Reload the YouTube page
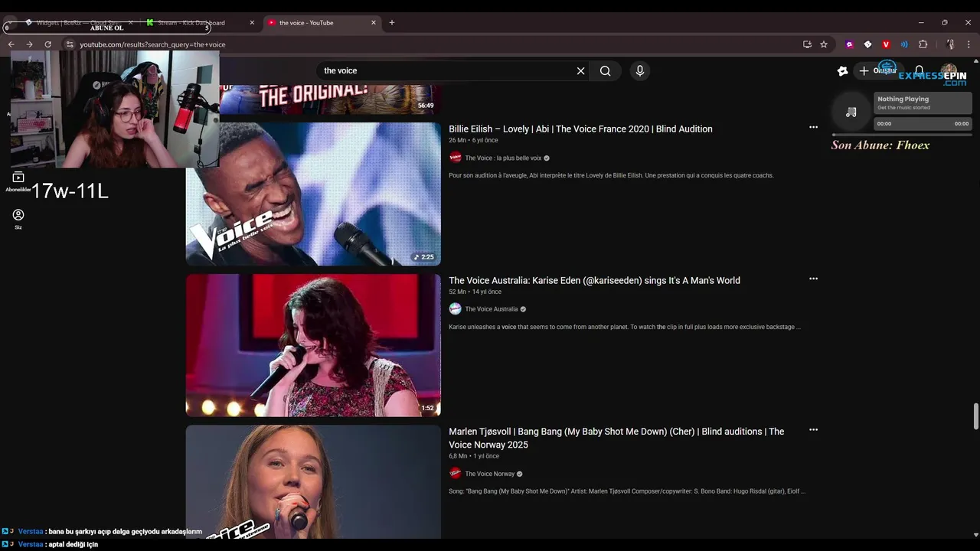This screenshot has height=551, width=980. coord(47,44)
